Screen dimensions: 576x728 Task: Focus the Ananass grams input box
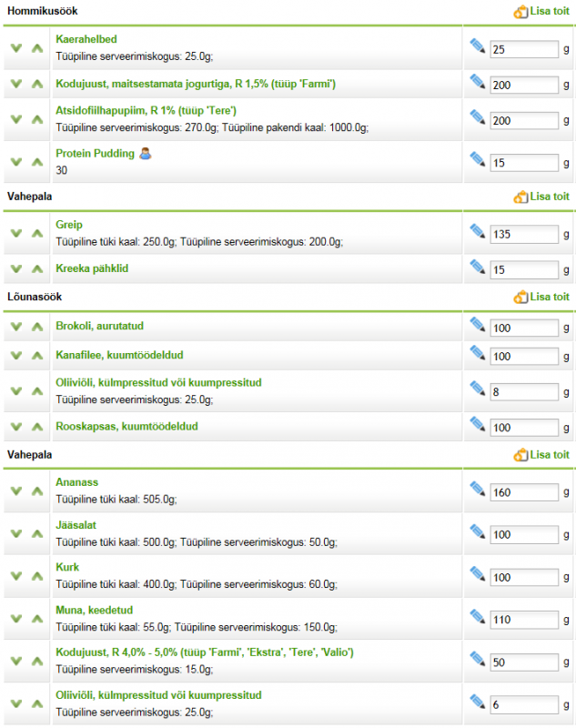pos(524,492)
